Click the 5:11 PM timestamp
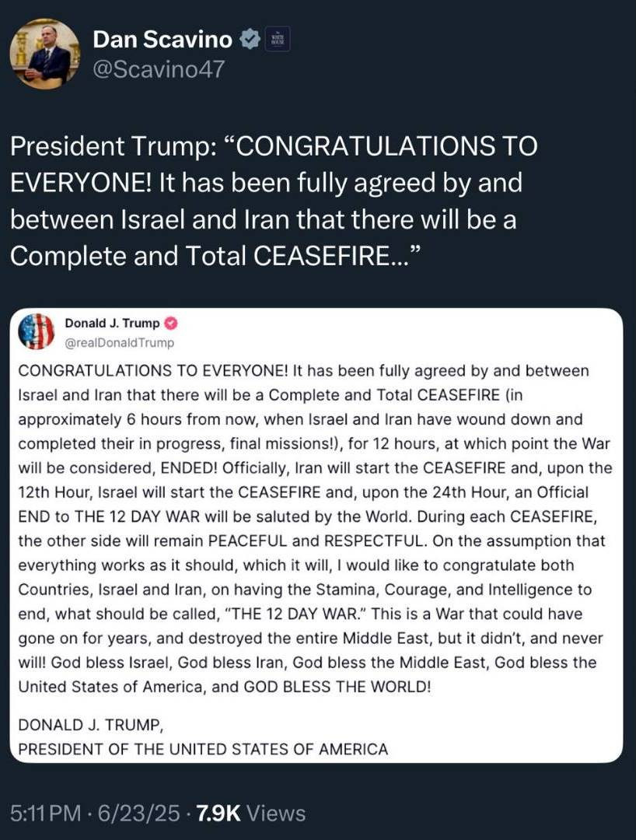The image size is (636, 840). tap(45, 814)
